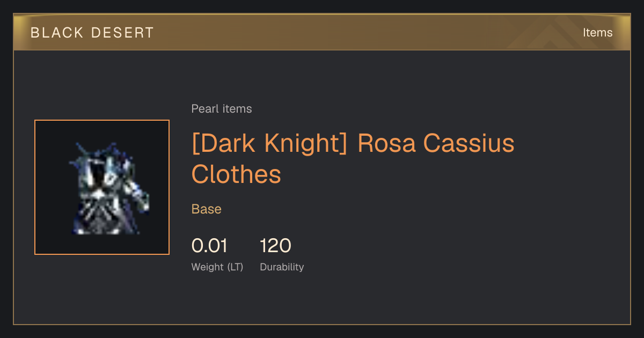Click the name Cassius in title
This screenshot has height=338, width=644.
(469, 144)
